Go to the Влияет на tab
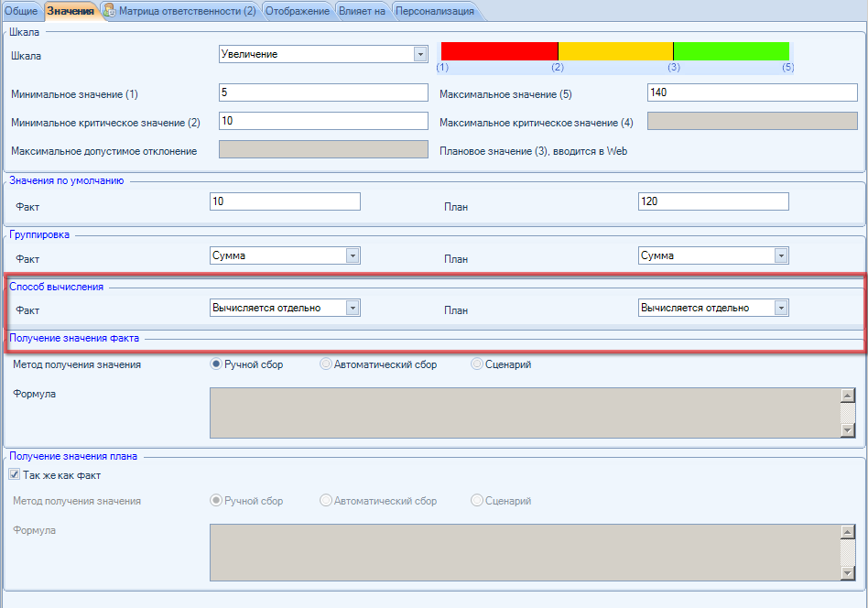This screenshot has height=608, width=868. click(x=363, y=11)
